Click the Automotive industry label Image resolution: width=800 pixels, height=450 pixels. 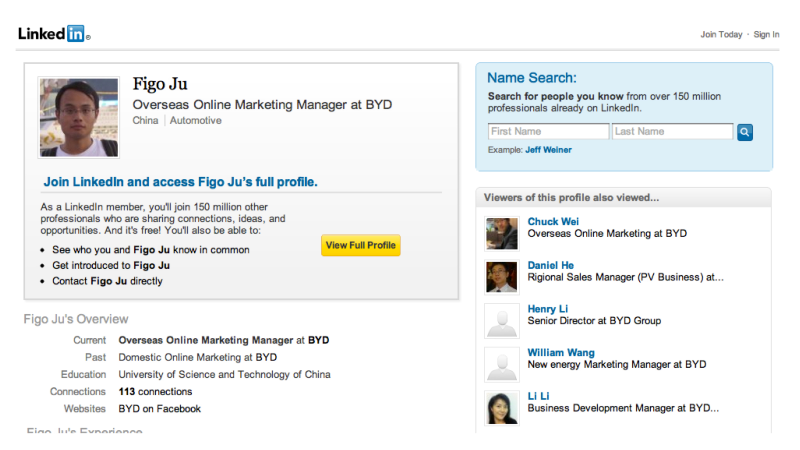tap(195, 120)
